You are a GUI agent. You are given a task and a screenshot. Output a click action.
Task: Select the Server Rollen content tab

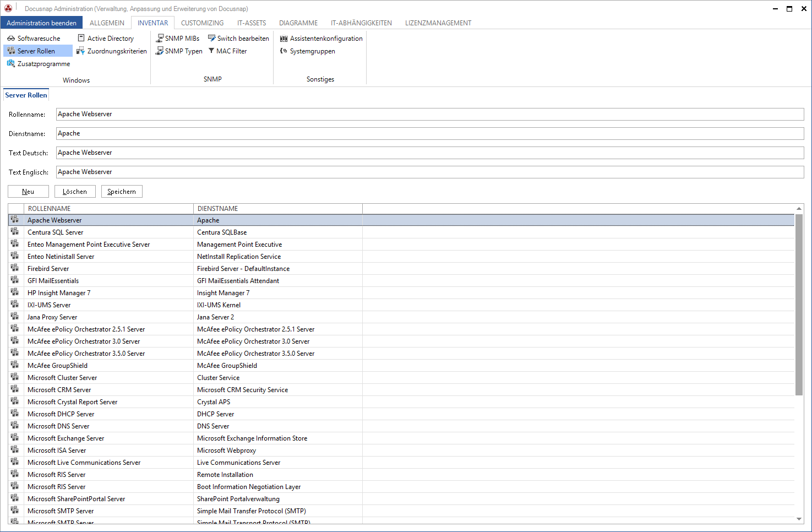(26, 95)
